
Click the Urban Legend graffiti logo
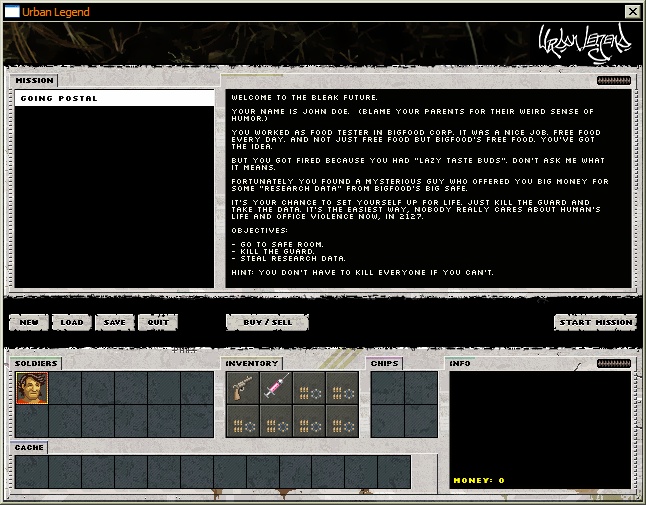coord(585,43)
